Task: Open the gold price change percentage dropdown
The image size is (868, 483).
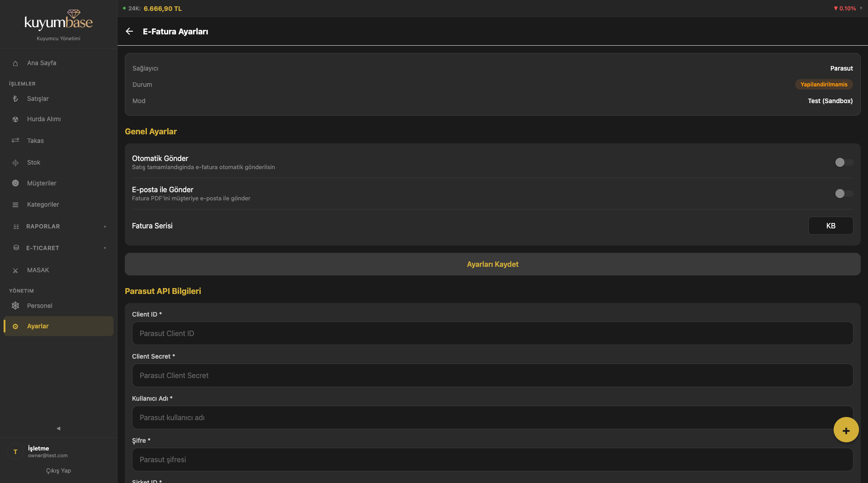Action: pyautogui.click(x=848, y=9)
